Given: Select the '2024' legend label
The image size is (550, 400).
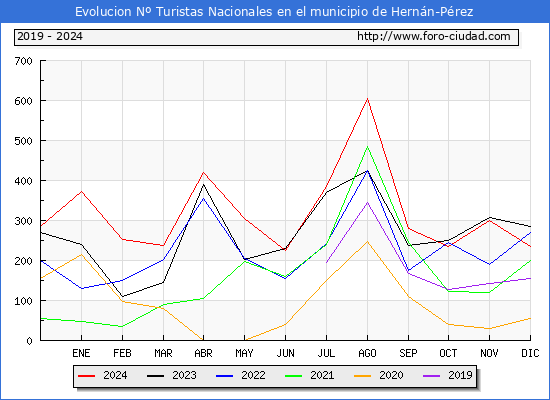Looking at the screenshot, I should click(115, 375).
